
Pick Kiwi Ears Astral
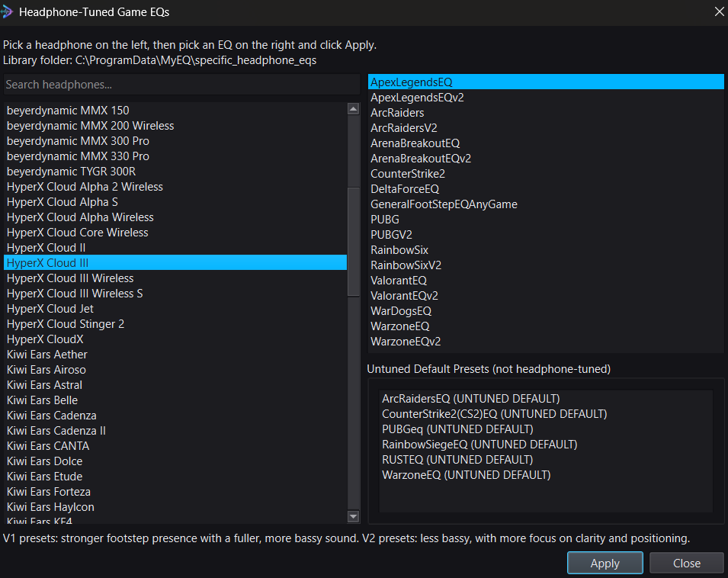(175, 385)
